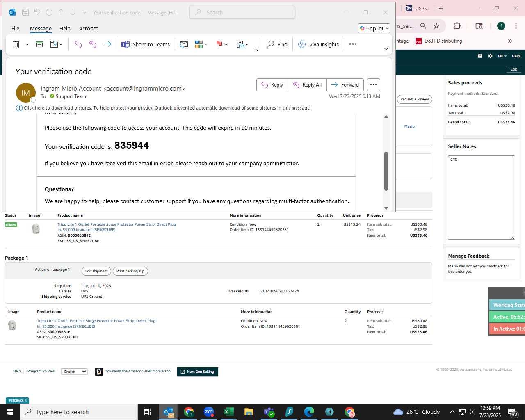The height and width of the screenshot is (420, 525).
Task: Open the Chrome three-dot menu
Action: click(515, 26)
